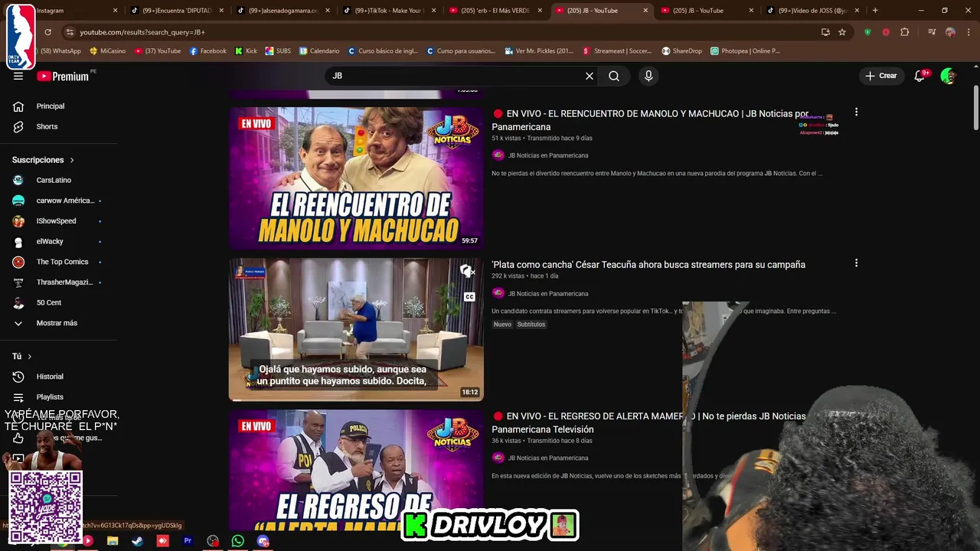Viewport: 980px width, 551px height.
Task: Open Adobe Premiere Pro from the taskbar
Action: coord(188,541)
